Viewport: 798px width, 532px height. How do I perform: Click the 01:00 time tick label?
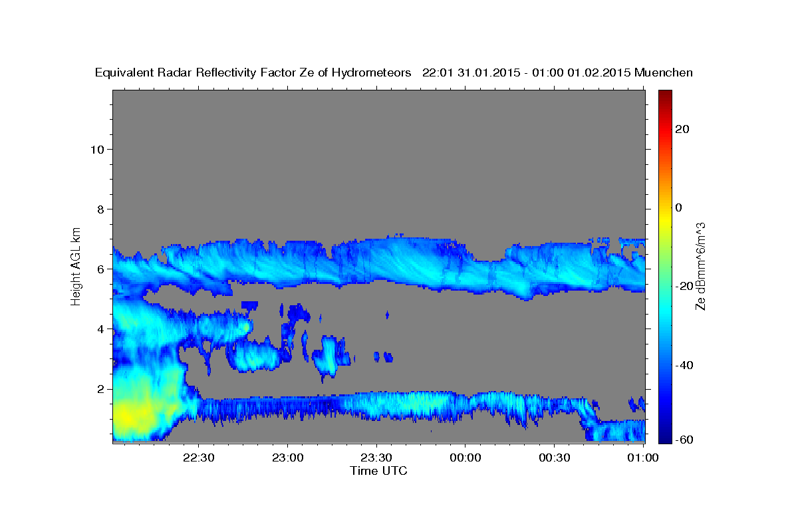click(x=642, y=458)
